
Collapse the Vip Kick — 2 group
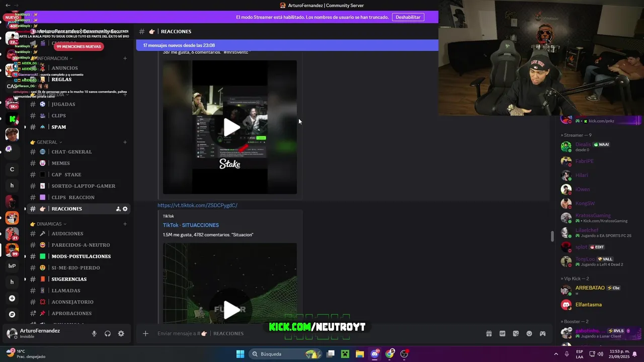(575, 279)
